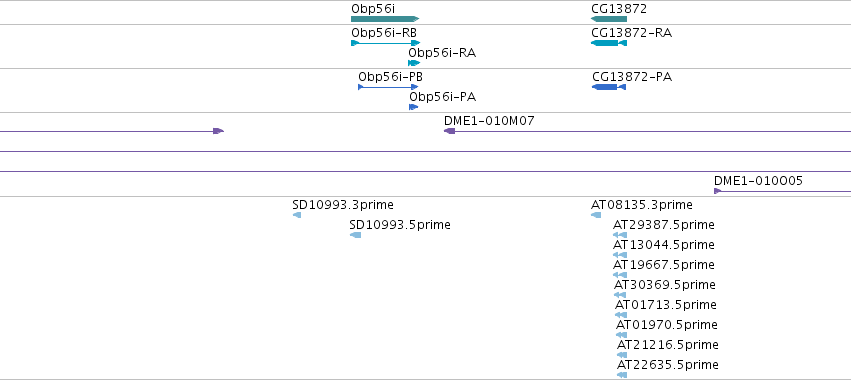Open the DME1-010M07 feature label
The width and height of the screenshot is (851, 380).
point(489,121)
